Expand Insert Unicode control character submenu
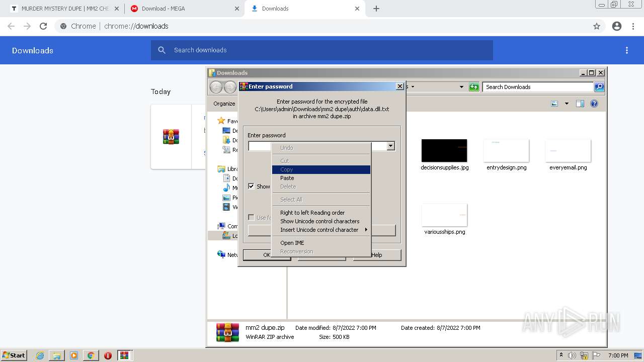This screenshot has height=362, width=644. [x=321, y=230]
